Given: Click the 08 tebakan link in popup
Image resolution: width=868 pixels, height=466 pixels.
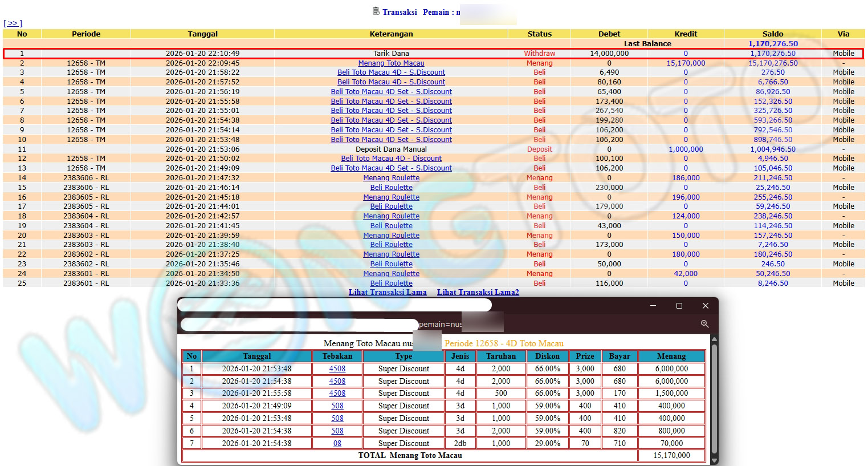Looking at the screenshot, I should click(x=337, y=443).
